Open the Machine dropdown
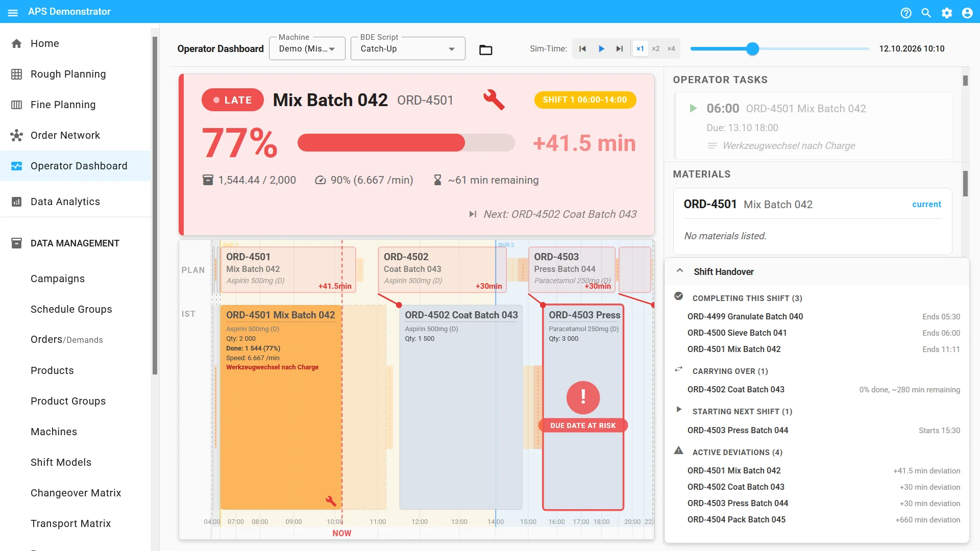Viewport: 980px width, 551px height. click(x=307, y=49)
